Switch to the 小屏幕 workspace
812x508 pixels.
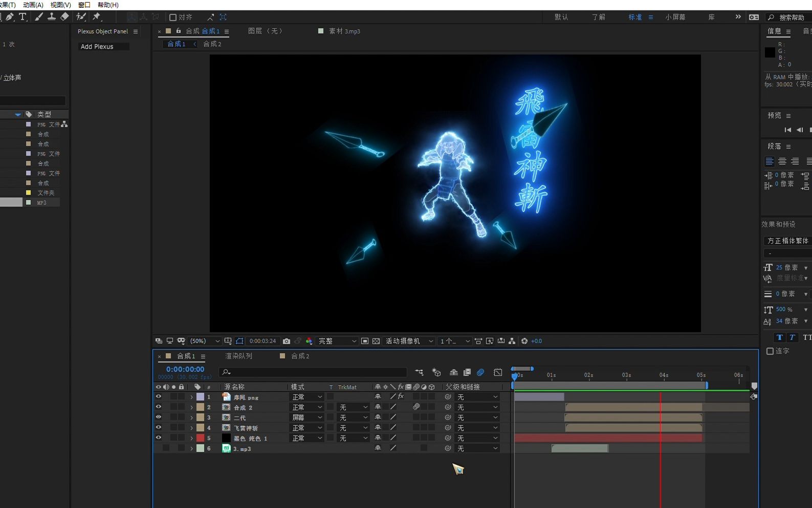675,17
